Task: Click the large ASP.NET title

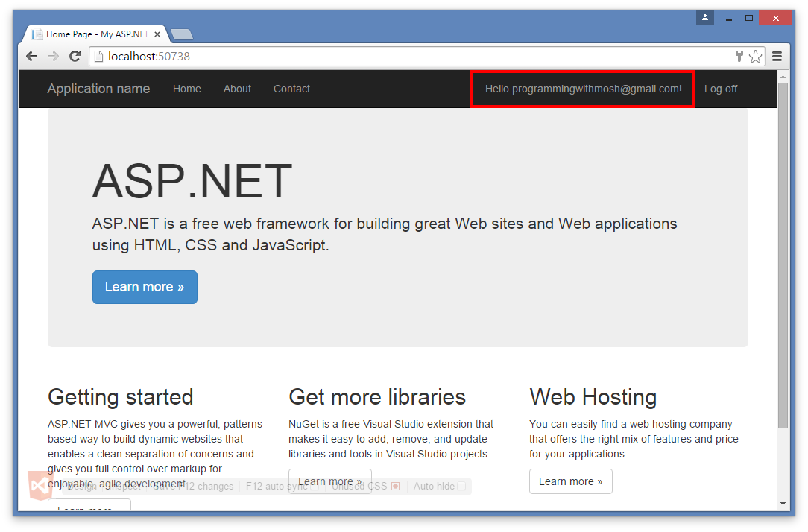Action: (x=192, y=181)
